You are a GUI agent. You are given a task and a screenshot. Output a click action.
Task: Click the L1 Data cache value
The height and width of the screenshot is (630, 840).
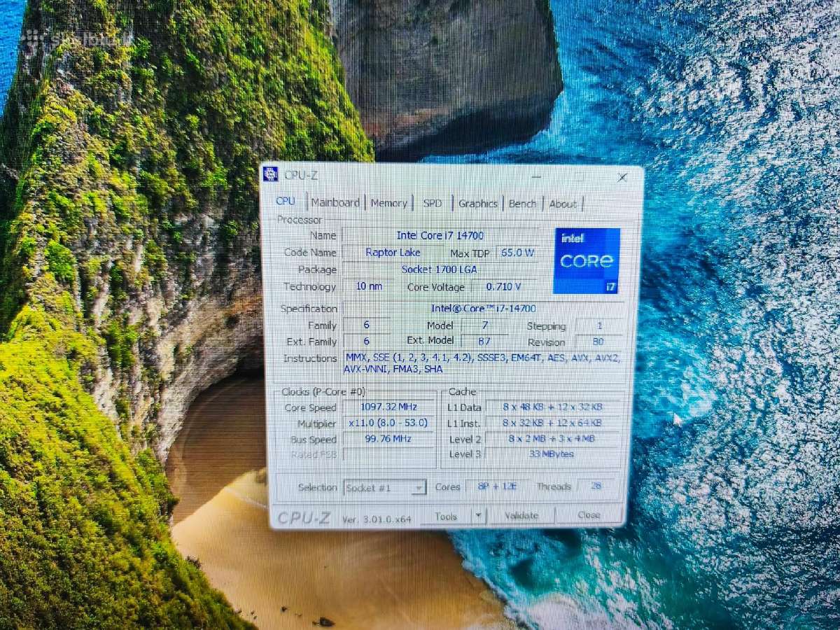553,407
